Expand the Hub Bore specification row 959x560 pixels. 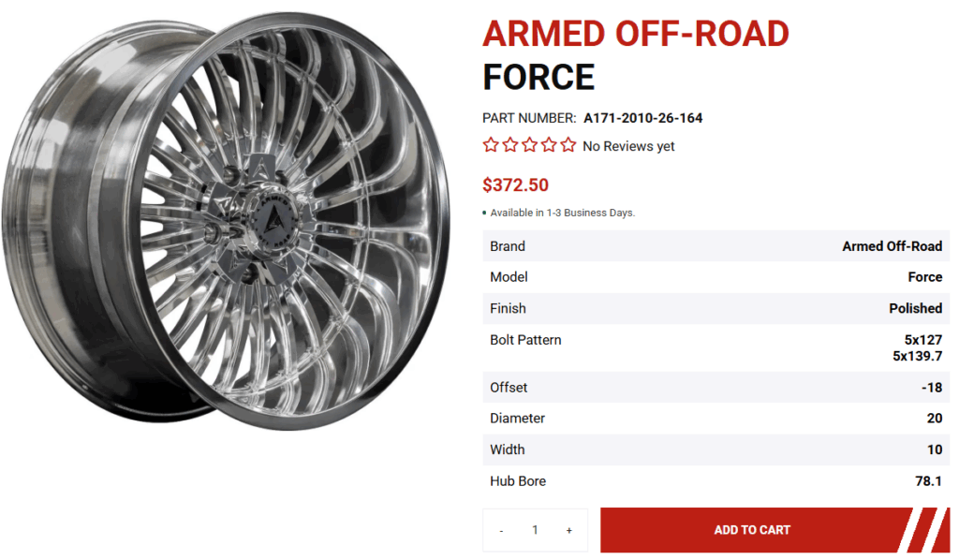(716, 480)
